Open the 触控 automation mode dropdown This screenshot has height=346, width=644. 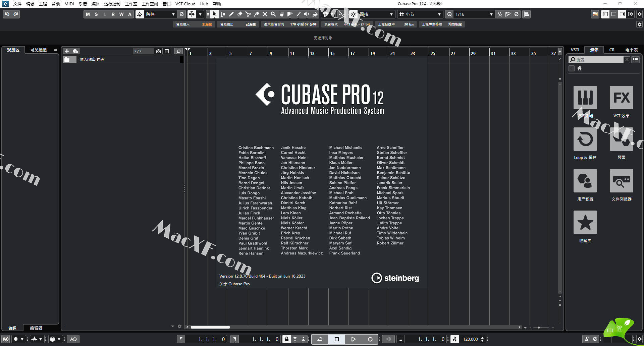pyautogui.click(x=160, y=14)
